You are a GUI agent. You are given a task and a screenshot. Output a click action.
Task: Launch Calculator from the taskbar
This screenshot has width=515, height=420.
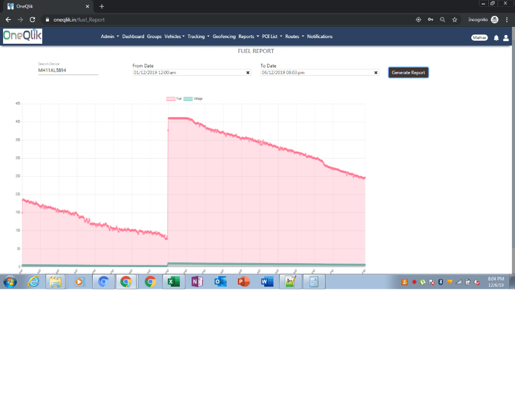(314, 282)
